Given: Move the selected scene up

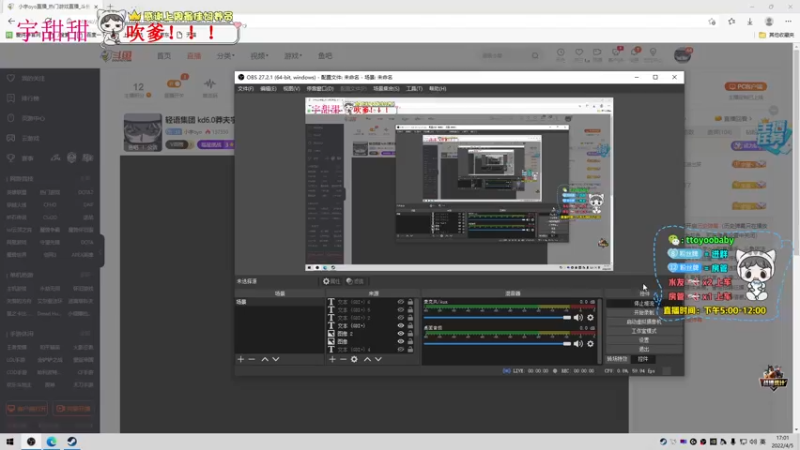Looking at the screenshot, I should tap(265, 359).
